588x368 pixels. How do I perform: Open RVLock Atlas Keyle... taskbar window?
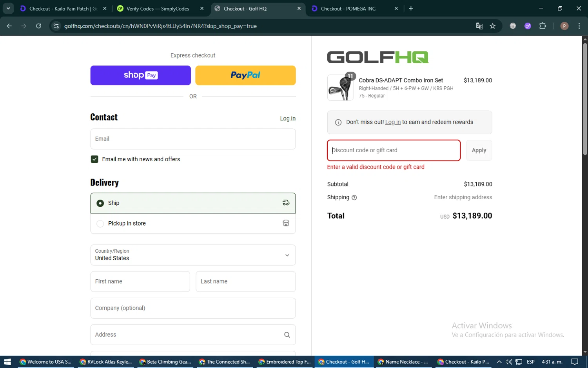tap(105, 362)
